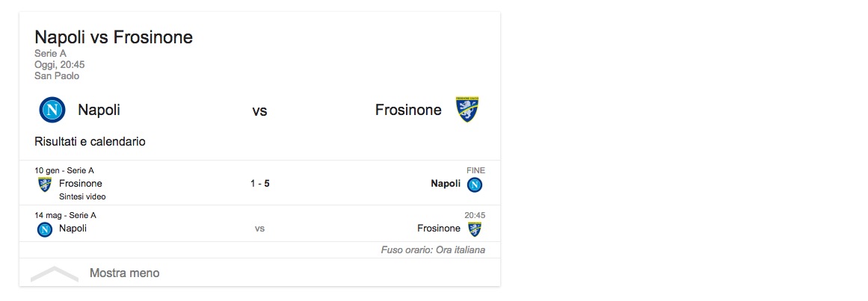
Task: Open the "Napoli vs Frosinone" match title
Action: point(114,37)
